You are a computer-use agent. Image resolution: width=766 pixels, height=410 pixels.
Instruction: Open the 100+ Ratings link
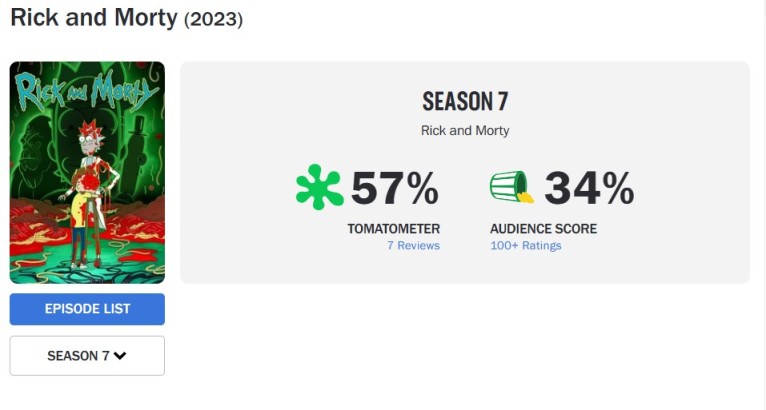[526, 246]
